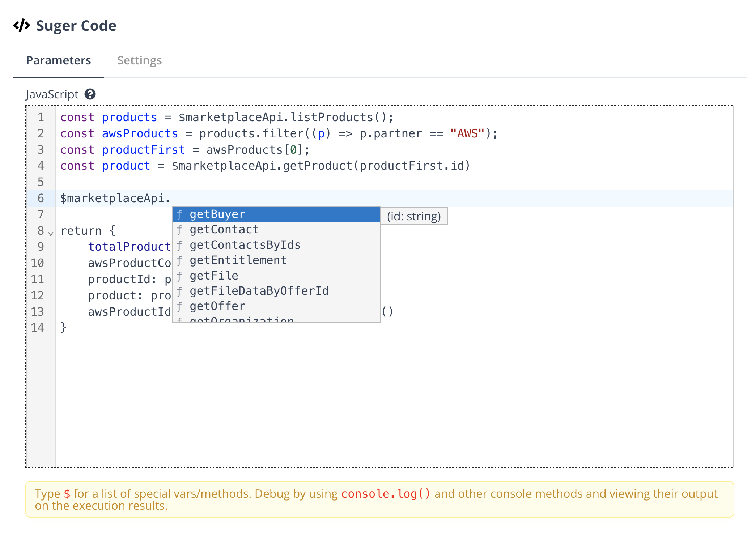Click function icon beside getContactsByIds suggestion
Image resolution: width=756 pixels, height=536 pixels.
point(179,245)
